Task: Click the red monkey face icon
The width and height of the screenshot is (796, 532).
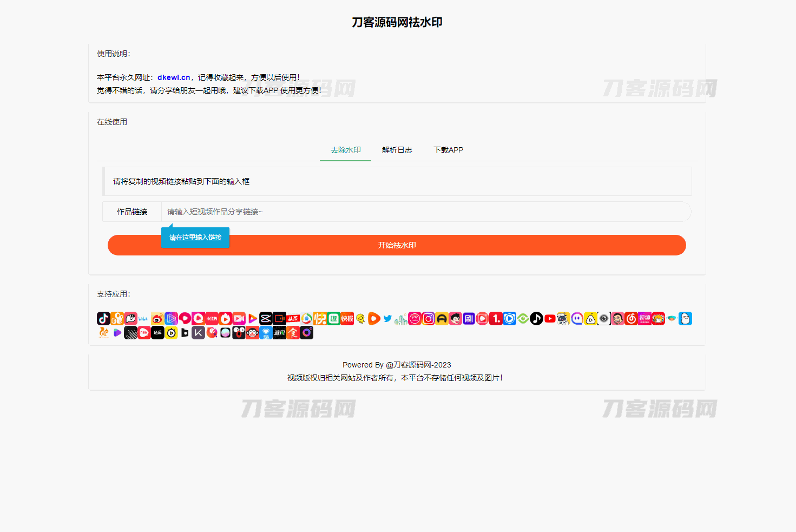Action: click(252, 333)
